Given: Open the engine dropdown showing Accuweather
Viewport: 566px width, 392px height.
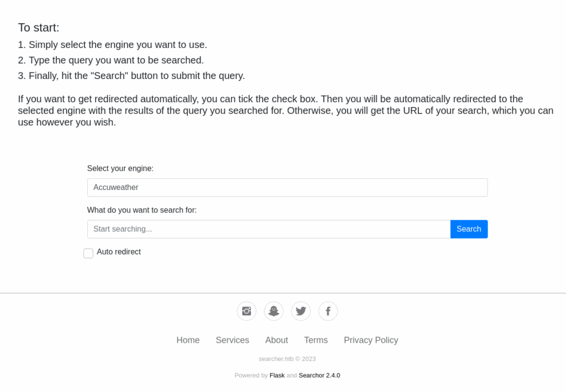Looking at the screenshot, I should [x=287, y=187].
